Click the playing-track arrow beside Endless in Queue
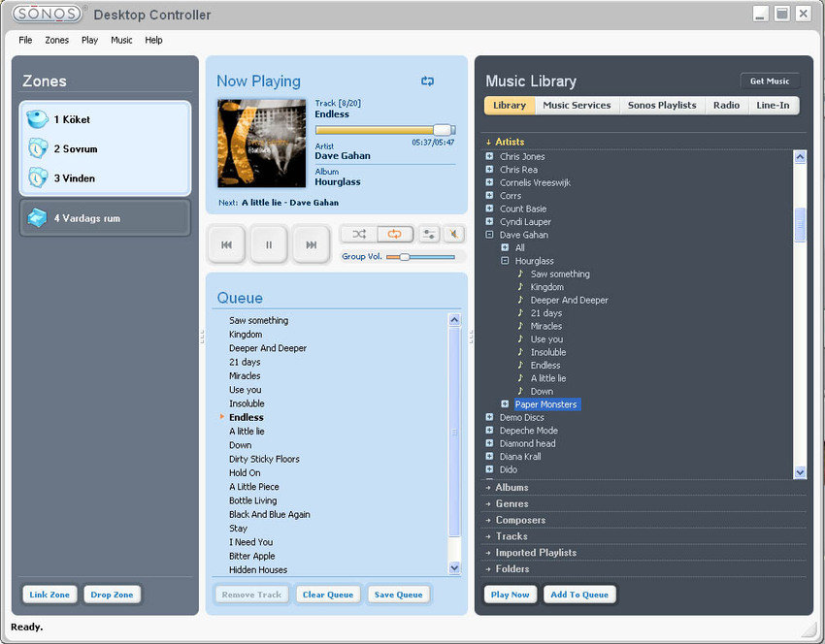Screen dimensions: 825x644 pos(222,416)
